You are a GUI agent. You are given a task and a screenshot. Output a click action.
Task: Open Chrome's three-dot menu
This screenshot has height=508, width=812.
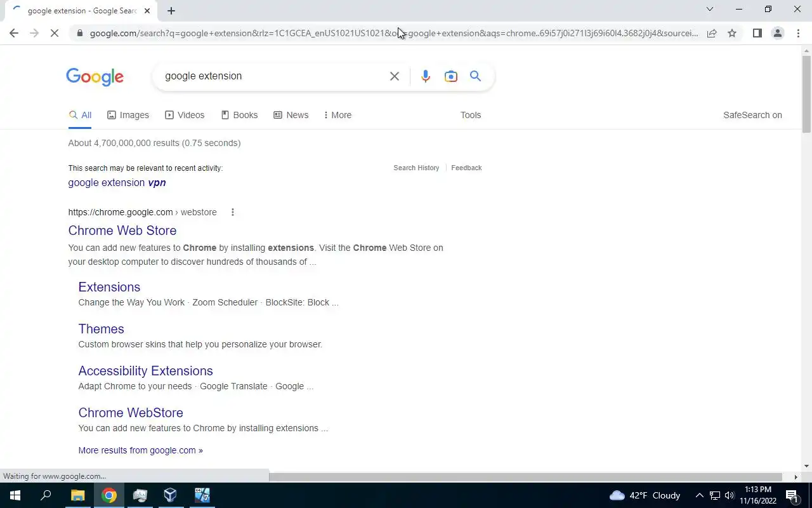[798, 33]
